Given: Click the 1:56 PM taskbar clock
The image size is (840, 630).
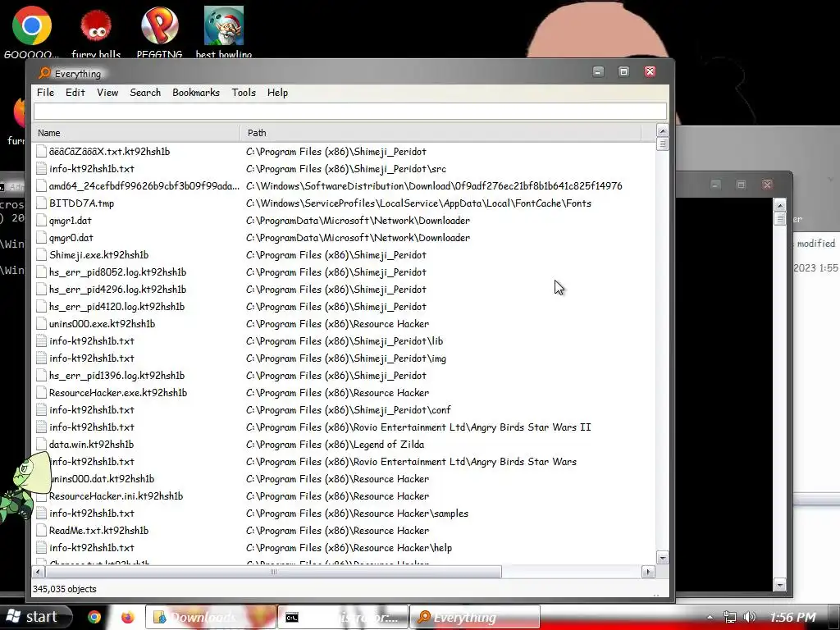Looking at the screenshot, I should (x=792, y=617).
